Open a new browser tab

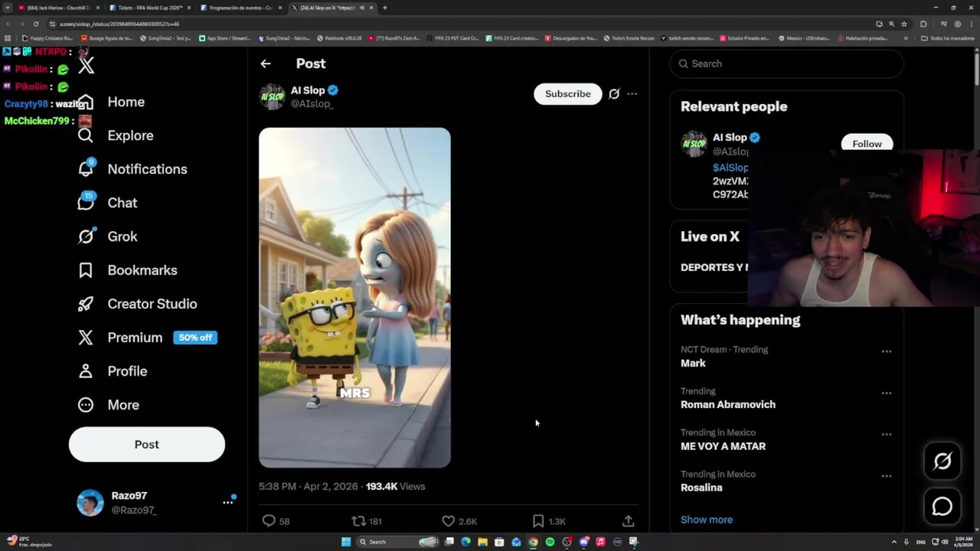(384, 8)
